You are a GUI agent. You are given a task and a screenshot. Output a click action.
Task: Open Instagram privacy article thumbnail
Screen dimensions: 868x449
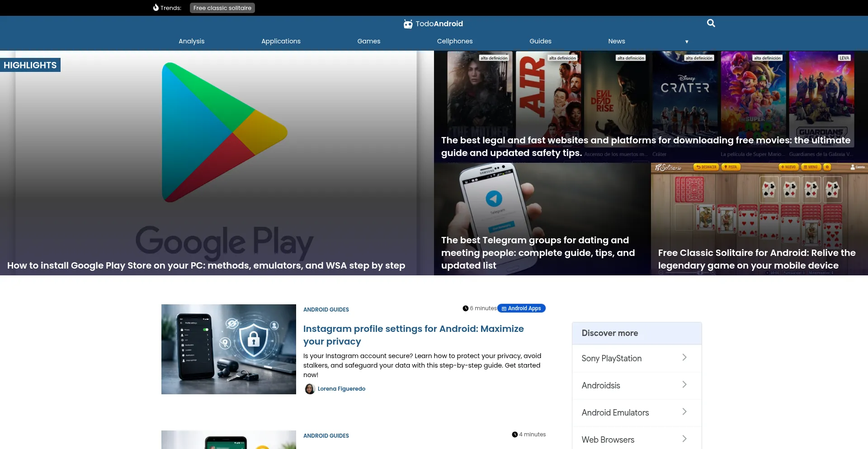click(229, 349)
